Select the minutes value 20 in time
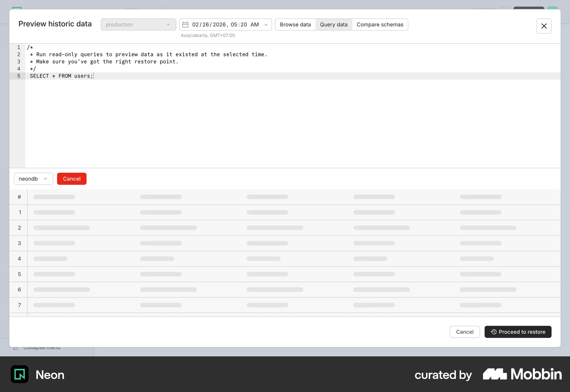The image size is (570, 392). tap(244, 25)
